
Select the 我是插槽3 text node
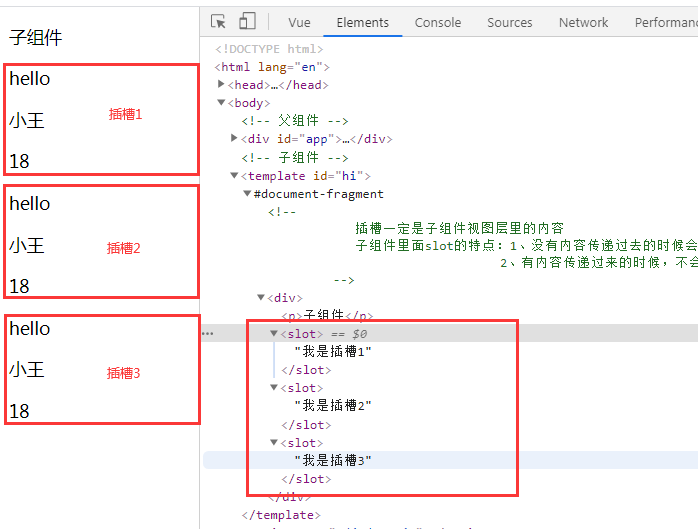tap(332, 460)
